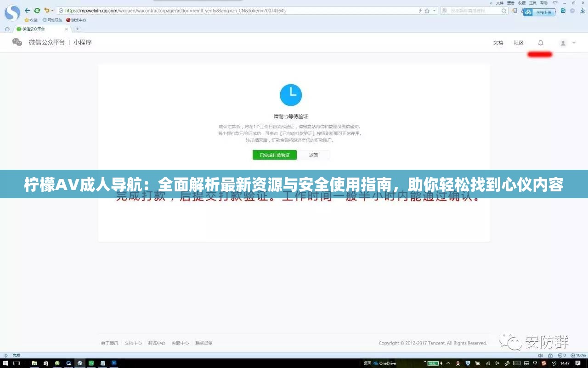588x368 pixels.
Task: Open the 客服中心 footer link
Action: click(180, 343)
